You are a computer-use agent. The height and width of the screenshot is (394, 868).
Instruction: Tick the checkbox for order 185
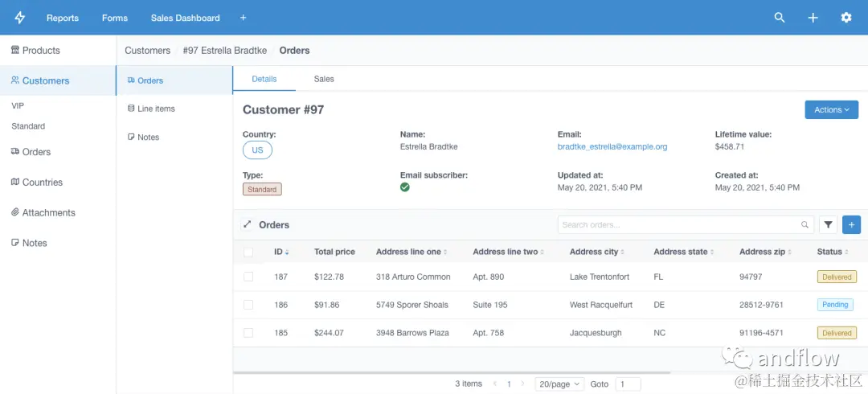pos(248,333)
